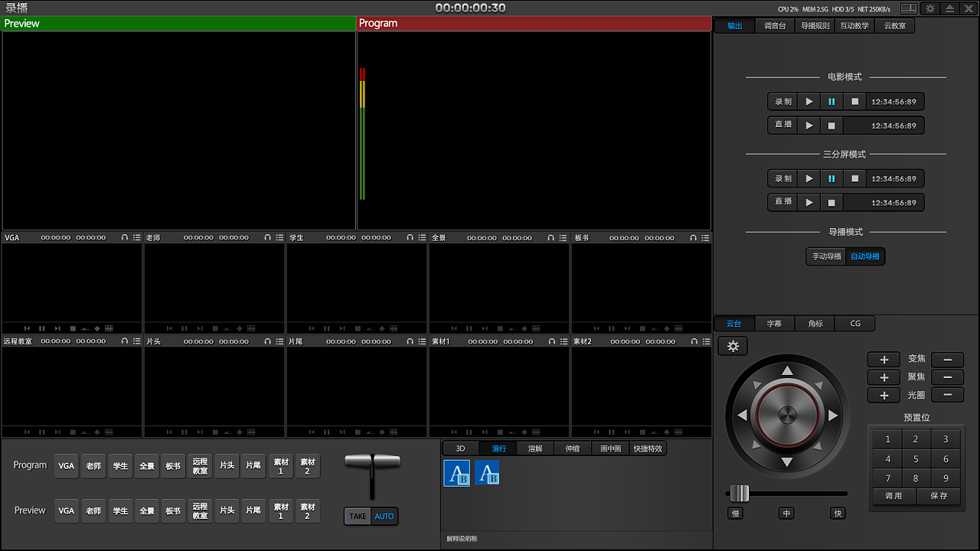
Task: Switch to 手动导播 manual directing mode
Action: (x=826, y=256)
